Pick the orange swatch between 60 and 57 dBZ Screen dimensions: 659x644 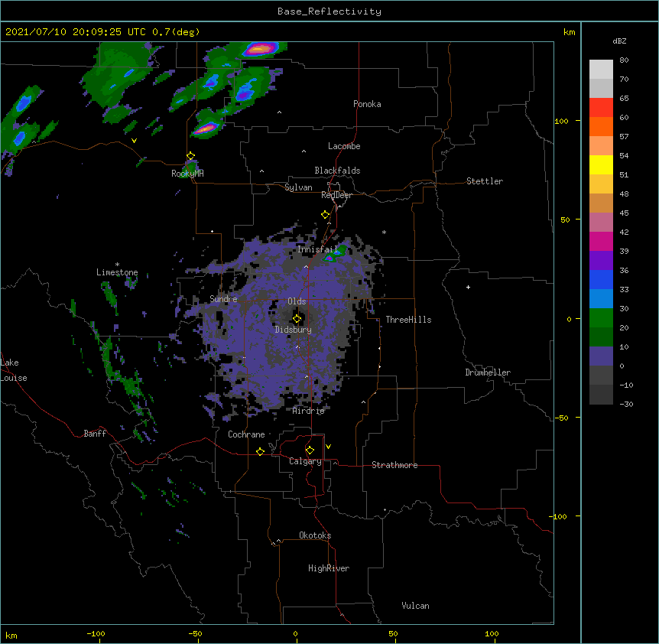pos(601,126)
